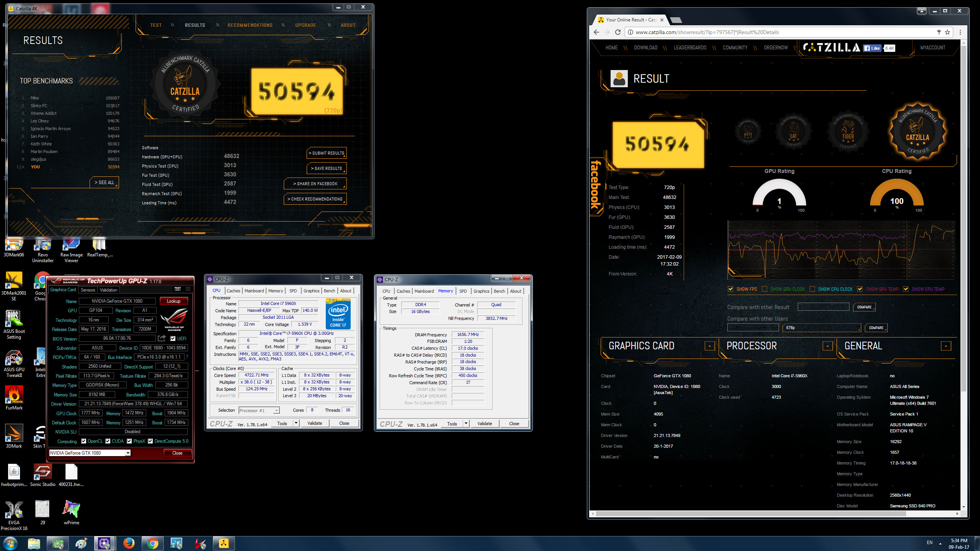Open the ASUS Boot Setting desktop icon
This screenshot has width=980, height=551.
14,324
